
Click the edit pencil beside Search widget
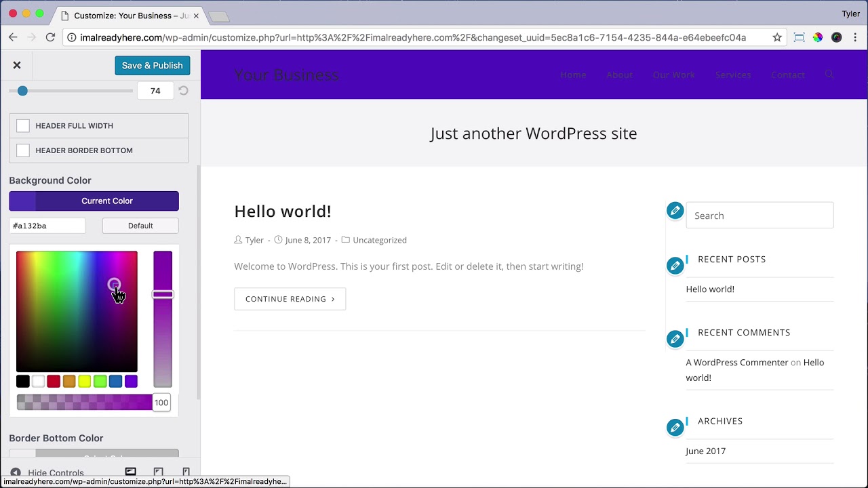click(x=675, y=211)
